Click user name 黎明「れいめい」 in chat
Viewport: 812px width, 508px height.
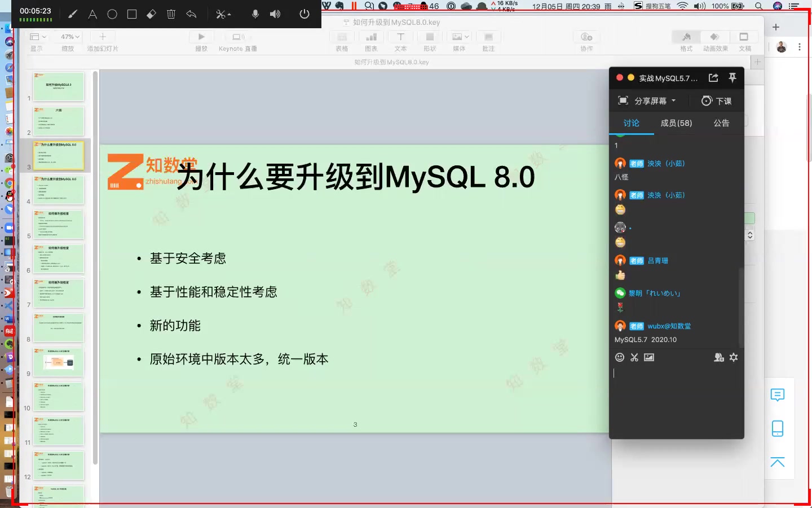[x=655, y=294]
